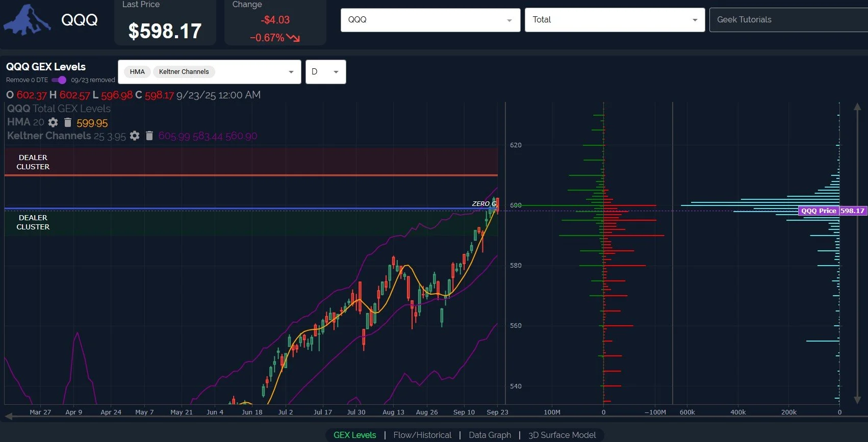Open the Geek Tutorials dropdown
Screen dimensions: 868x442
(x=788, y=20)
